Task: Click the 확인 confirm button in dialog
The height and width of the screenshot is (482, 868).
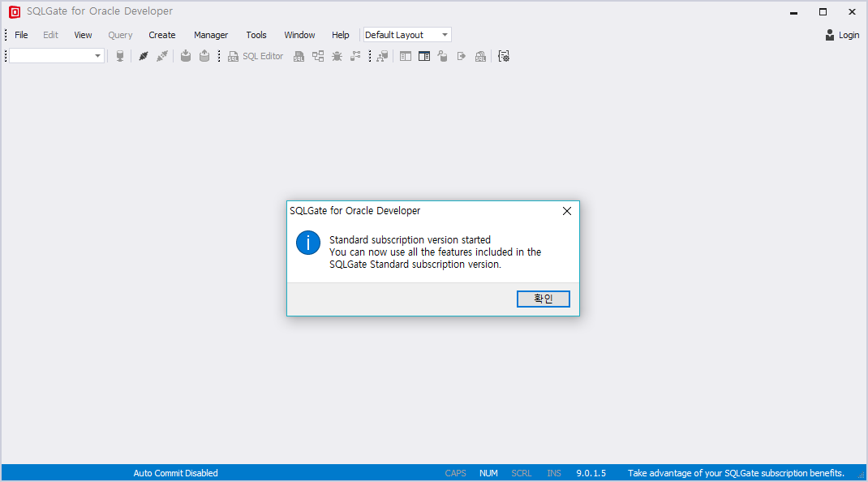Action: [543, 299]
